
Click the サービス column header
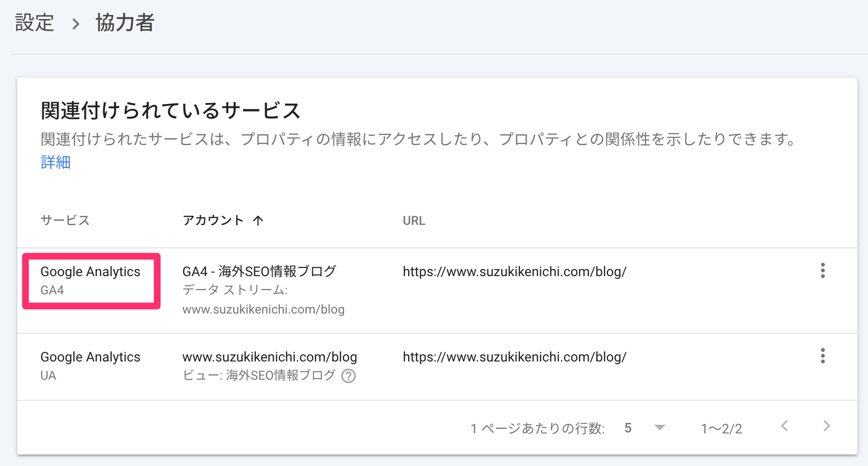pos(65,220)
